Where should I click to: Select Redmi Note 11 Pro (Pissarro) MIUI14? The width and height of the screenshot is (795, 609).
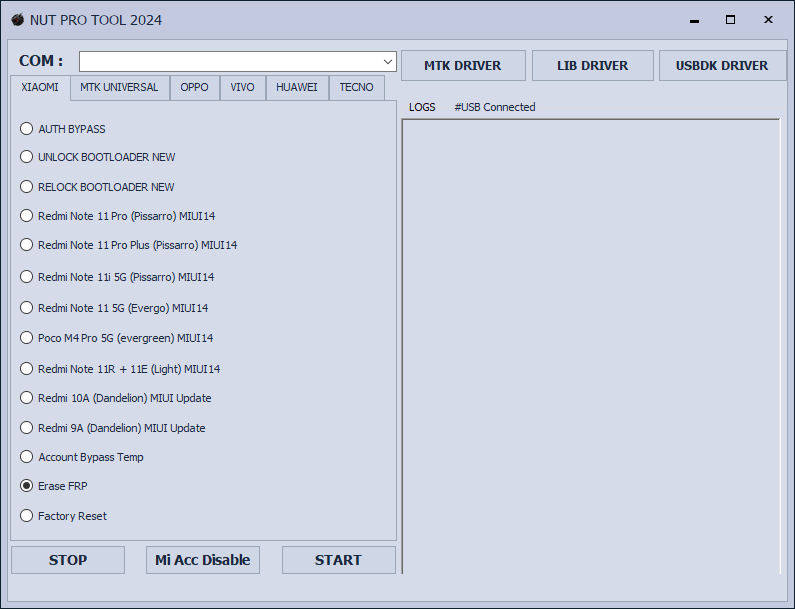point(118,216)
